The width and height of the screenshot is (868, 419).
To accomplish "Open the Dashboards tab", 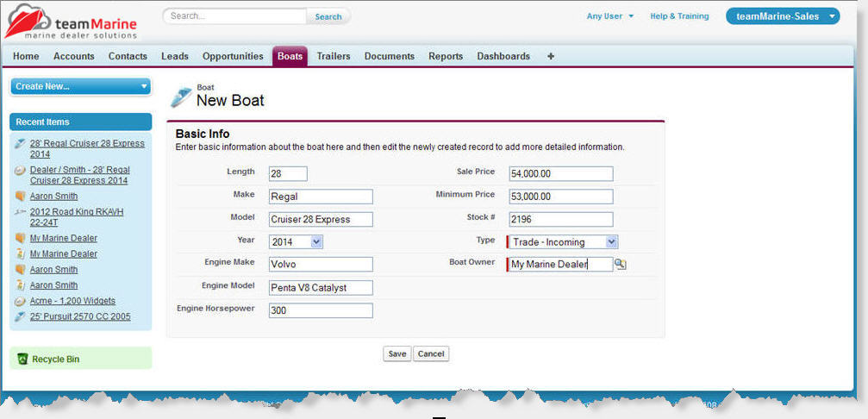I will pos(503,57).
